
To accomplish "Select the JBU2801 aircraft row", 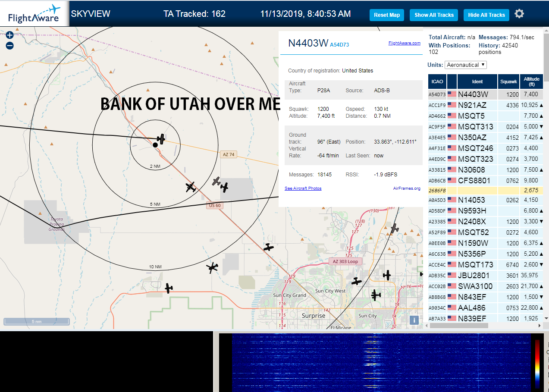I will click(x=486, y=275).
